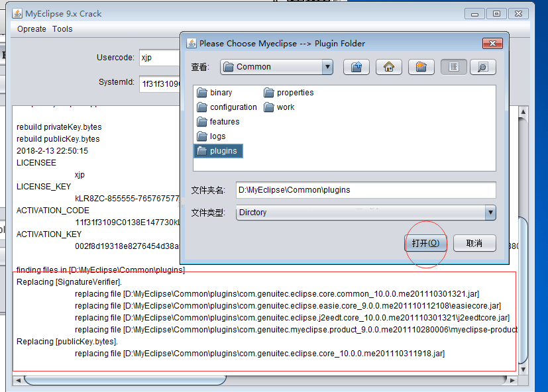This screenshot has height=392, width=548.
Task: Select the binary folder
Action: (x=214, y=93)
